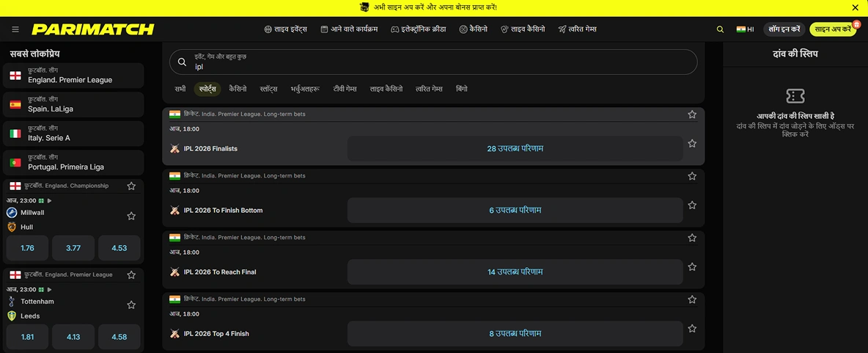Click the Leeds team crest icon
868x353 pixels.
click(x=12, y=316)
